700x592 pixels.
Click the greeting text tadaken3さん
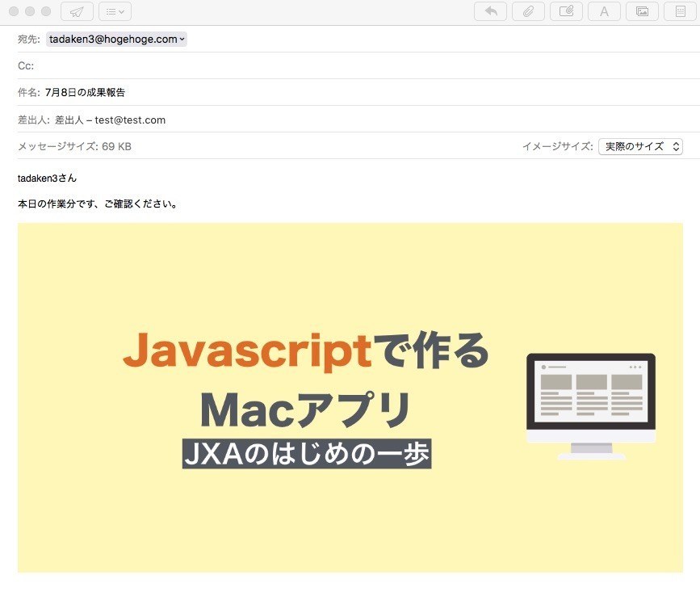45,178
